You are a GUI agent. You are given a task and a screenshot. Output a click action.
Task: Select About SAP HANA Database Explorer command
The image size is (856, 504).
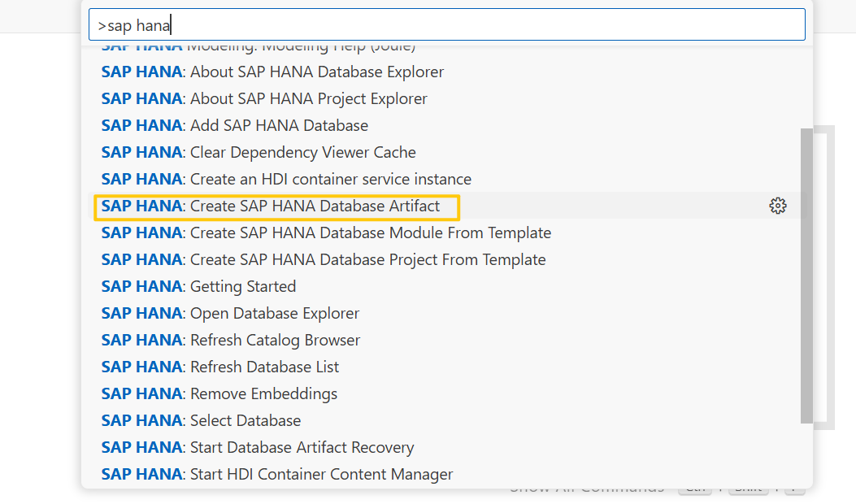[x=446, y=72]
